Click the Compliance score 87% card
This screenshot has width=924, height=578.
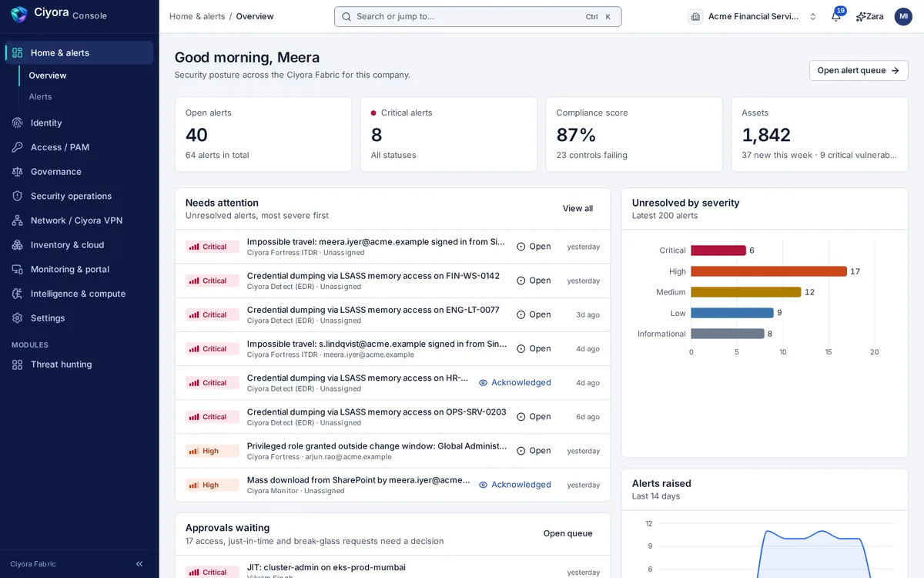pos(634,134)
